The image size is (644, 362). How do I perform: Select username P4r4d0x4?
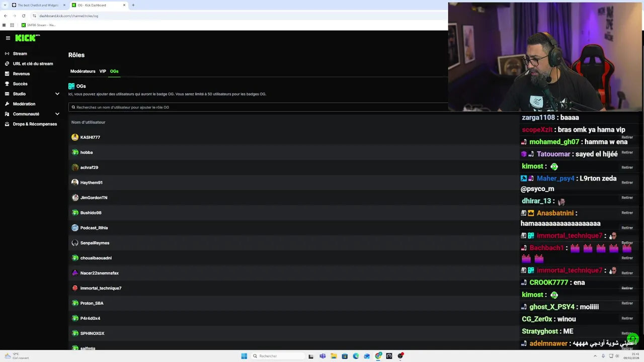(x=90, y=318)
